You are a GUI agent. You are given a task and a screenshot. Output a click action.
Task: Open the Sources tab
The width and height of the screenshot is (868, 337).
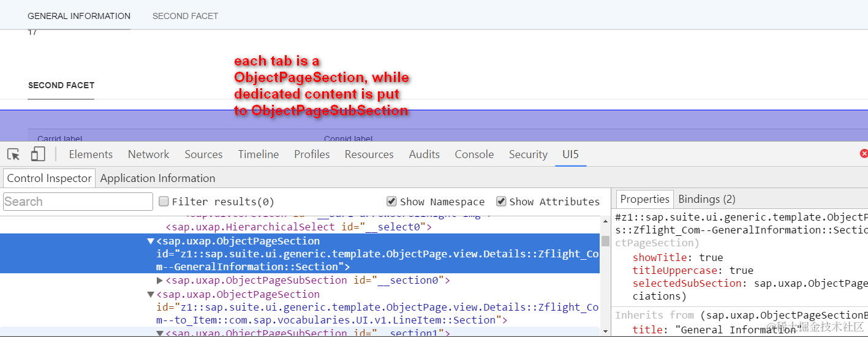click(x=203, y=154)
